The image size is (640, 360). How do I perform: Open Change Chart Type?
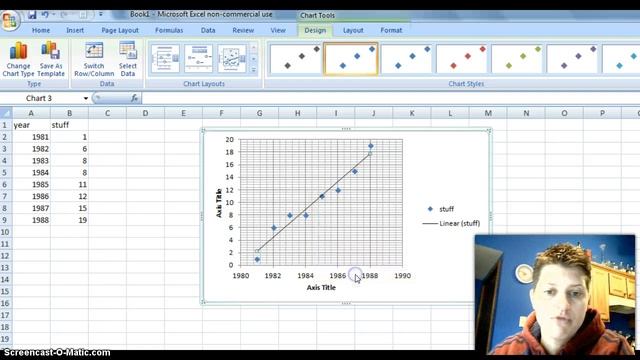(18, 59)
